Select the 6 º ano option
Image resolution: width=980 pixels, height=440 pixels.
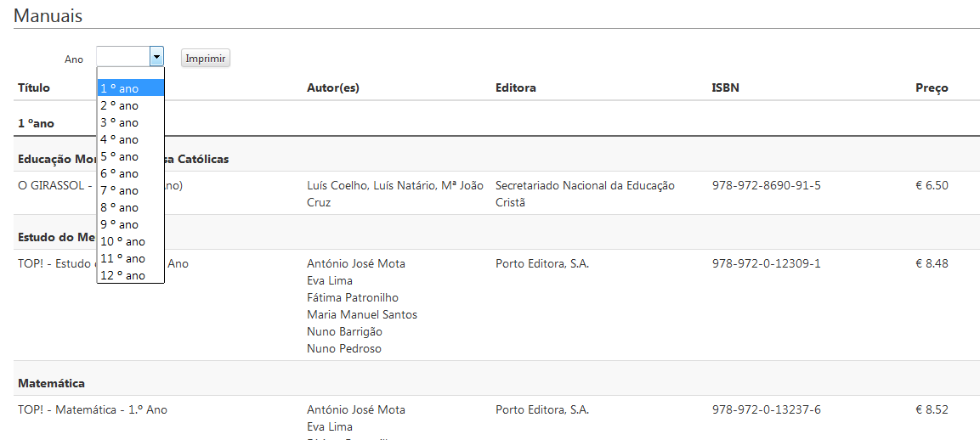pos(129,173)
